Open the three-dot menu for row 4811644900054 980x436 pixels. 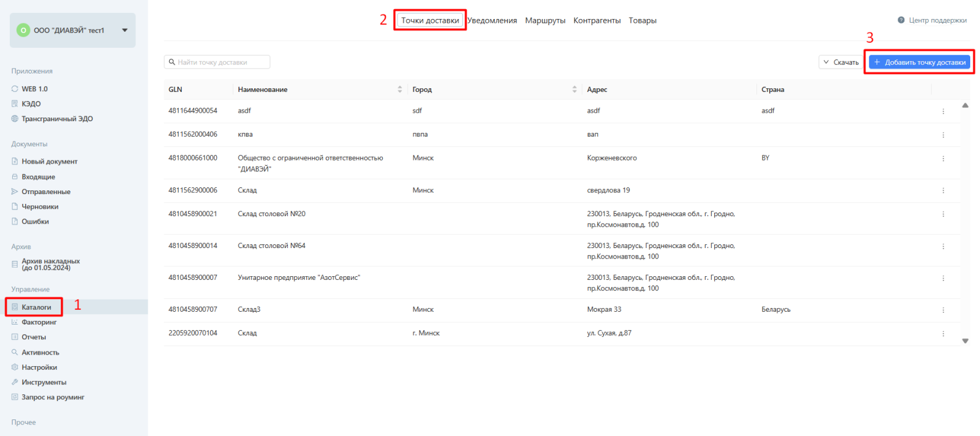tap(943, 111)
